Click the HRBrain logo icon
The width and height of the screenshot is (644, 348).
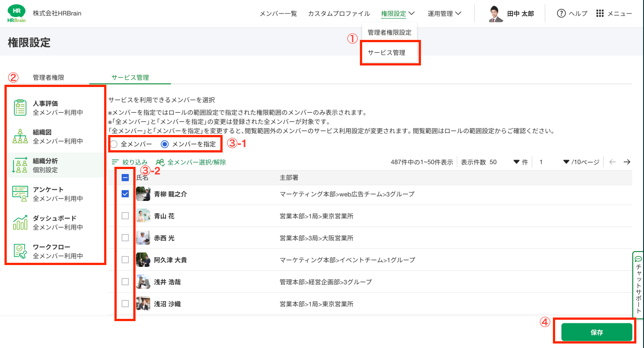point(17,13)
